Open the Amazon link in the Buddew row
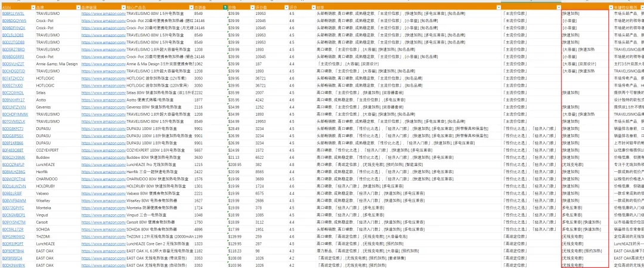Screen dimensions: 644x268 [x=104, y=158]
